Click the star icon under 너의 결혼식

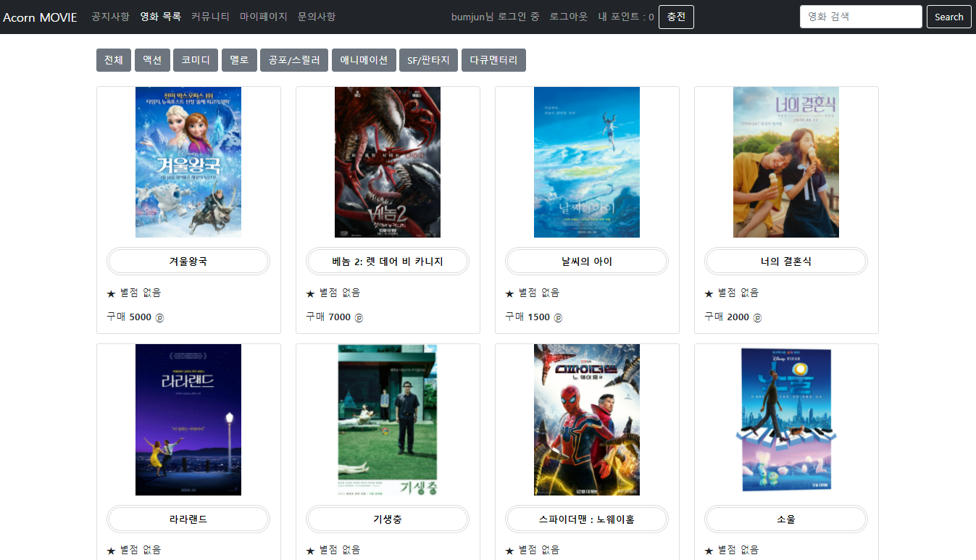pos(709,293)
